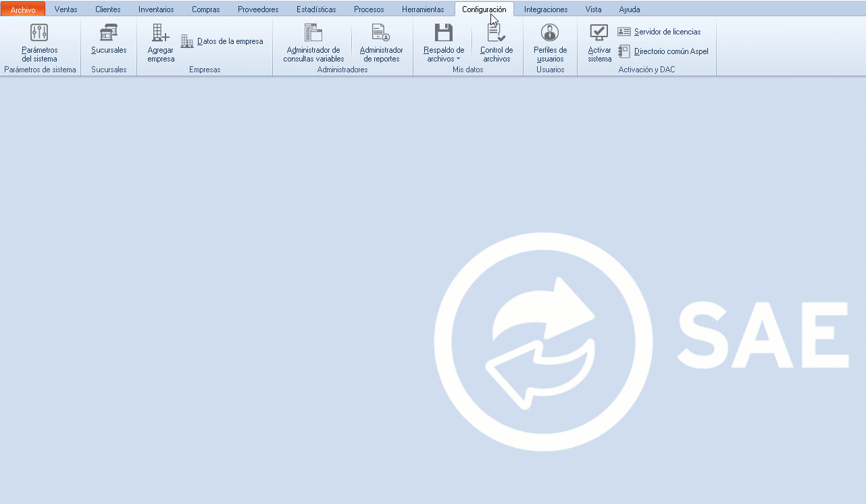The image size is (866, 504).
Task: Click the Sucursales store icon
Action: pos(109,32)
